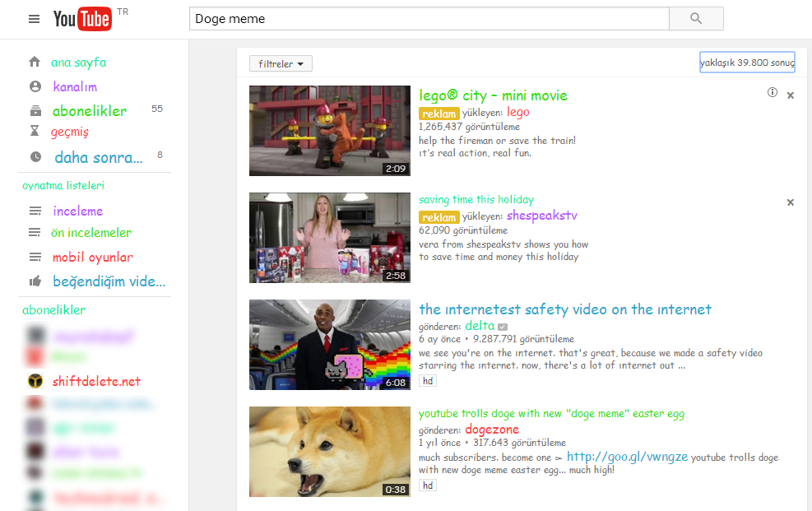
Task: Click the 62,090 görüntüleme view count
Action: [x=463, y=230]
